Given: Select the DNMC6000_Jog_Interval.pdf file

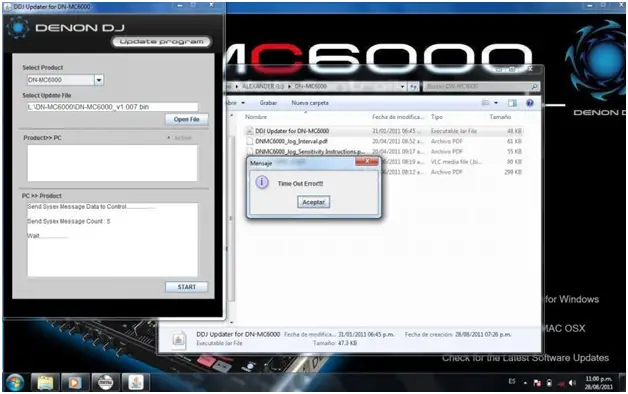Looking at the screenshot, I should click(291, 141).
